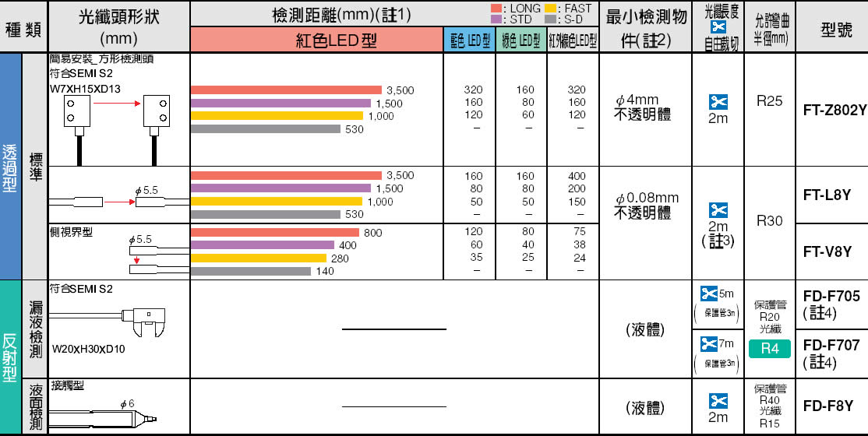Select the 藍色LED型 column header
The height and width of the screenshot is (436, 868).
469,40
